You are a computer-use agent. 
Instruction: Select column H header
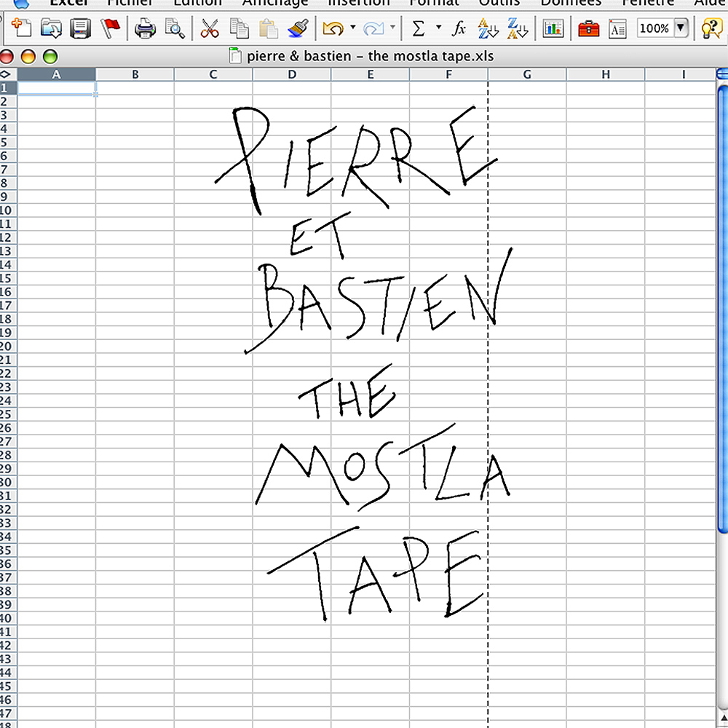tap(606, 74)
